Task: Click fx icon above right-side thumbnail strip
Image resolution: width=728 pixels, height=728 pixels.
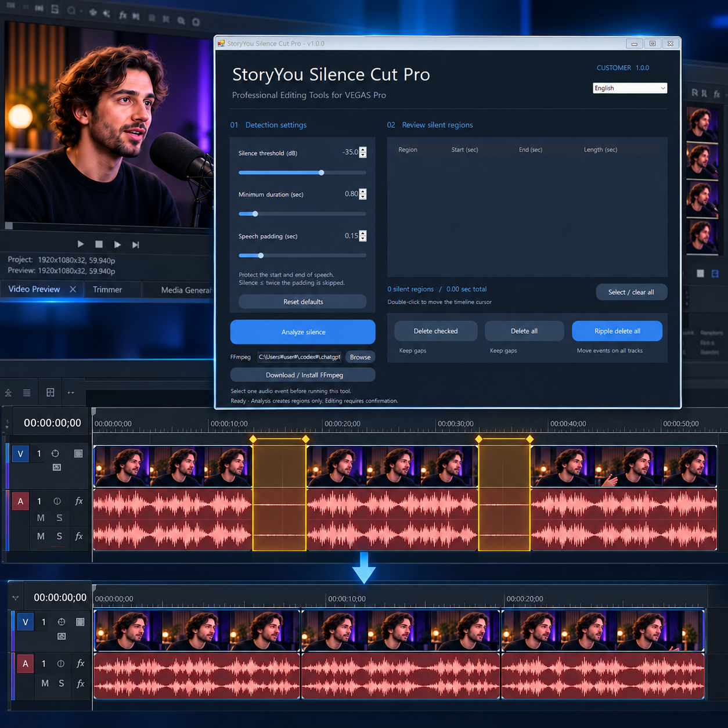Action: tap(717, 93)
